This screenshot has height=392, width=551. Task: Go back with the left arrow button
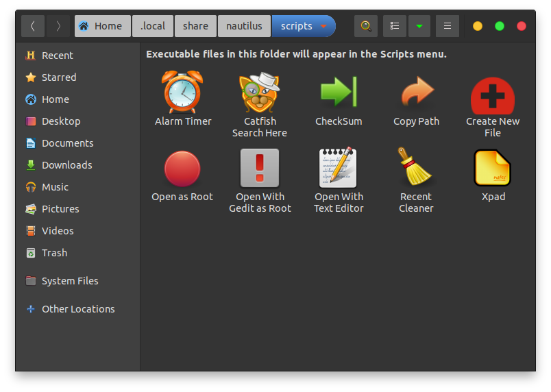(x=33, y=26)
